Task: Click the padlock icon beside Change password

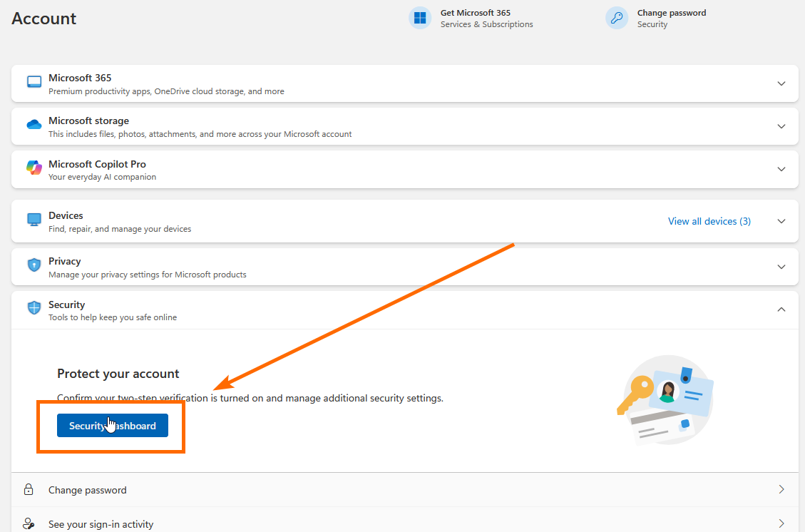Action: 29,490
